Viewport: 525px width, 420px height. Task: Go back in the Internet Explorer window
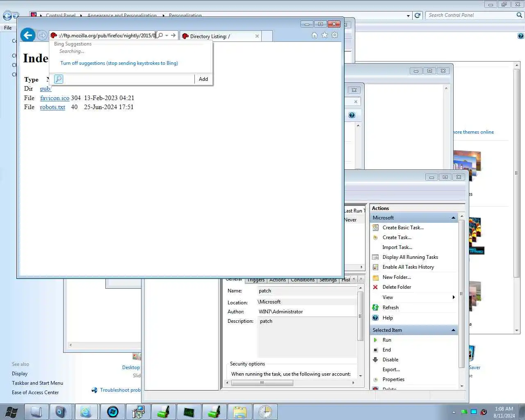[28, 35]
